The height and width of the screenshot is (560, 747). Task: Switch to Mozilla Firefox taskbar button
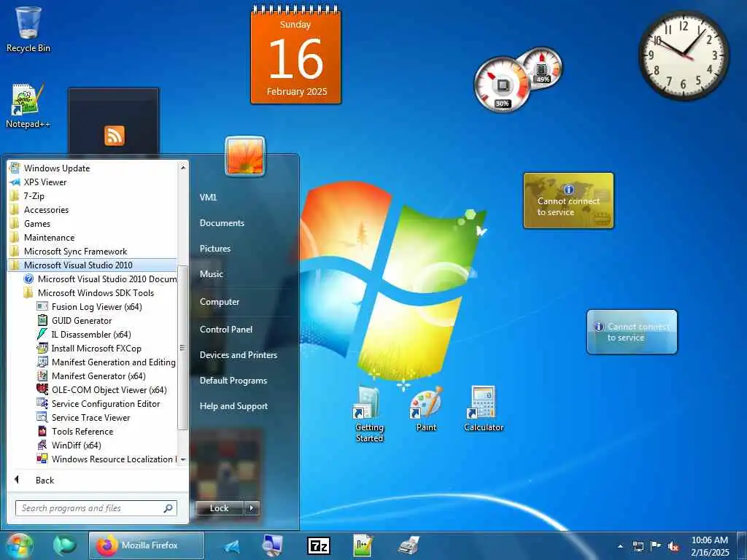click(x=147, y=545)
